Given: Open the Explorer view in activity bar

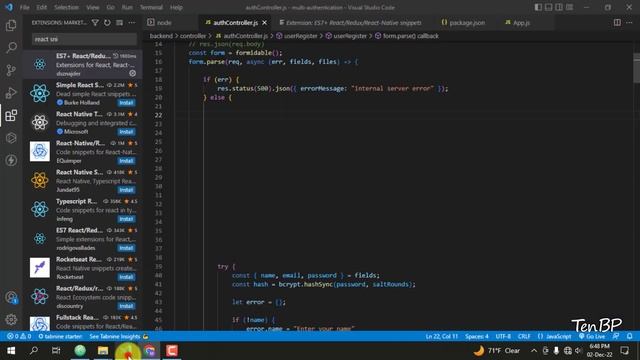Looking at the screenshot, I should [11, 25].
